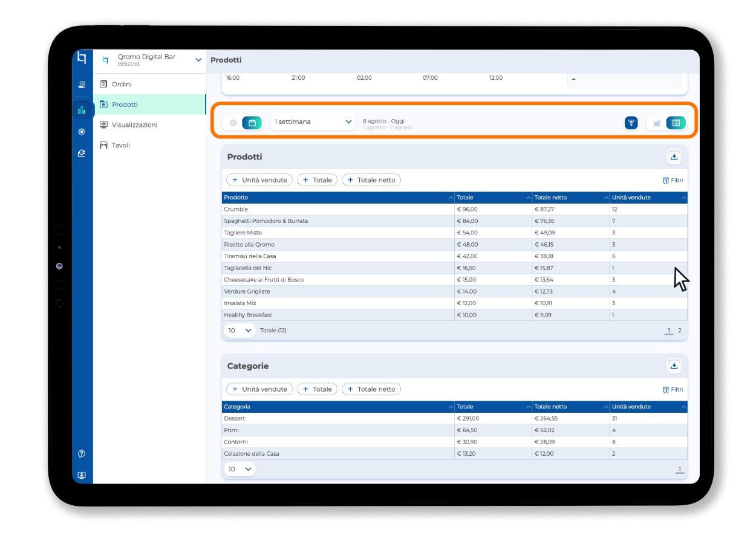
Task: Click the funnel filter icon button
Action: pos(631,123)
